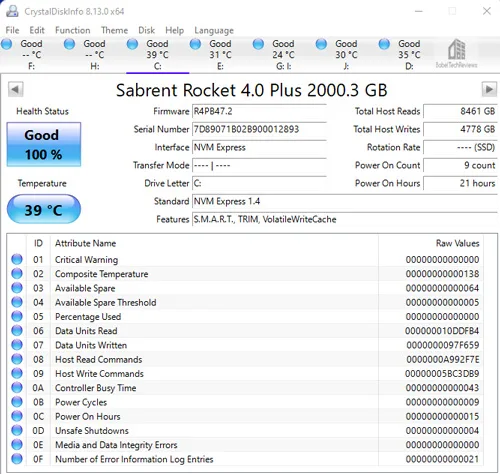Select the Power On Hours attribute row

[245, 416]
